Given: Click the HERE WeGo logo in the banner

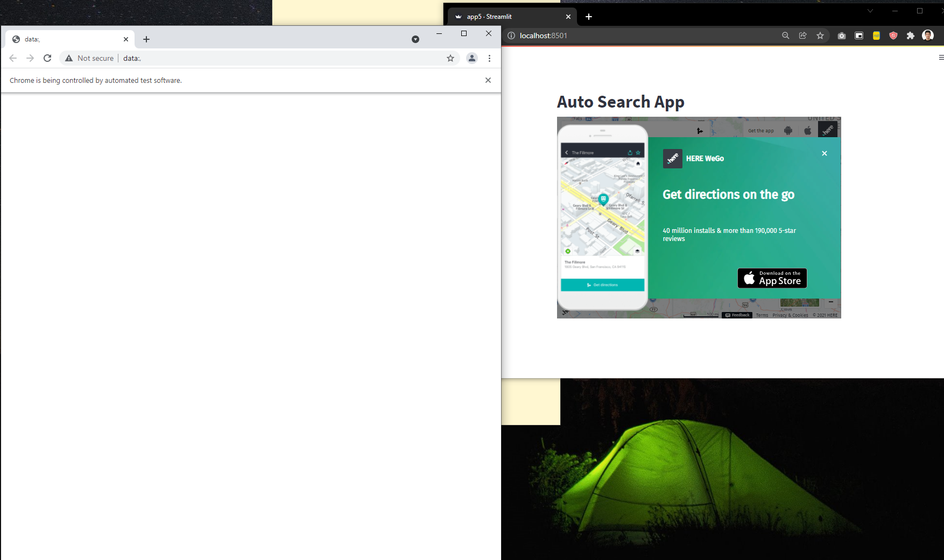Looking at the screenshot, I should 673,159.
